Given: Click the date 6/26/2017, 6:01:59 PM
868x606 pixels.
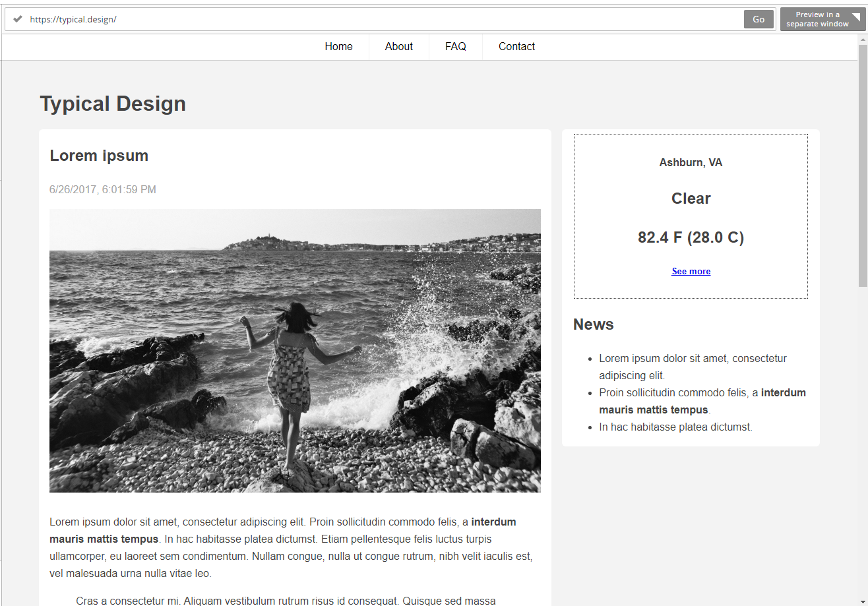Looking at the screenshot, I should point(103,190).
